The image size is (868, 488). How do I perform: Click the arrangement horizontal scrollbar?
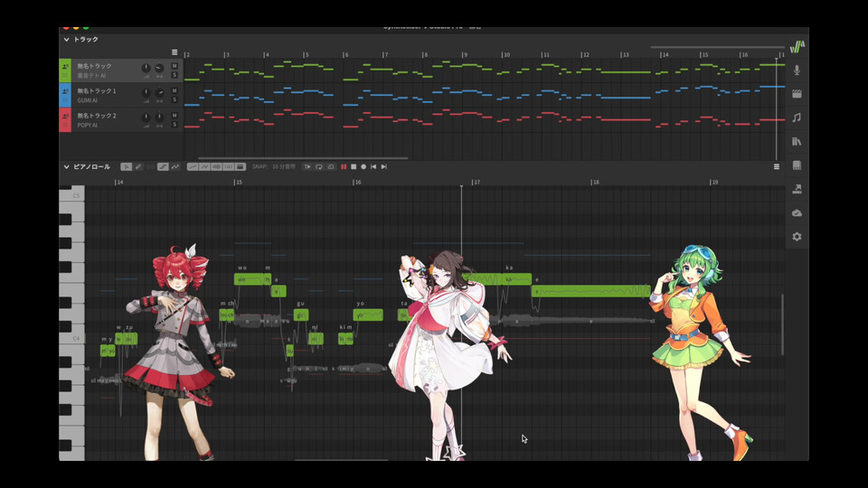click(303, 158)
